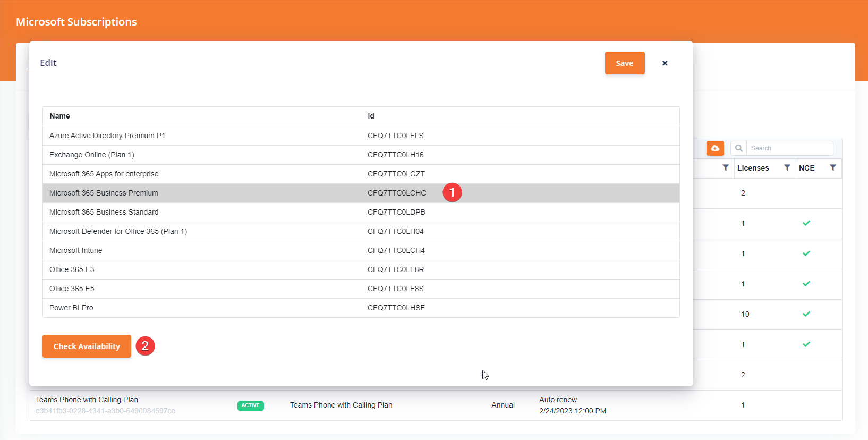The width and height of the screenshot is (868, 440).
Task: Select Microsoft Defender for Office 365 (Plan 1)
Action: [361, 232]
